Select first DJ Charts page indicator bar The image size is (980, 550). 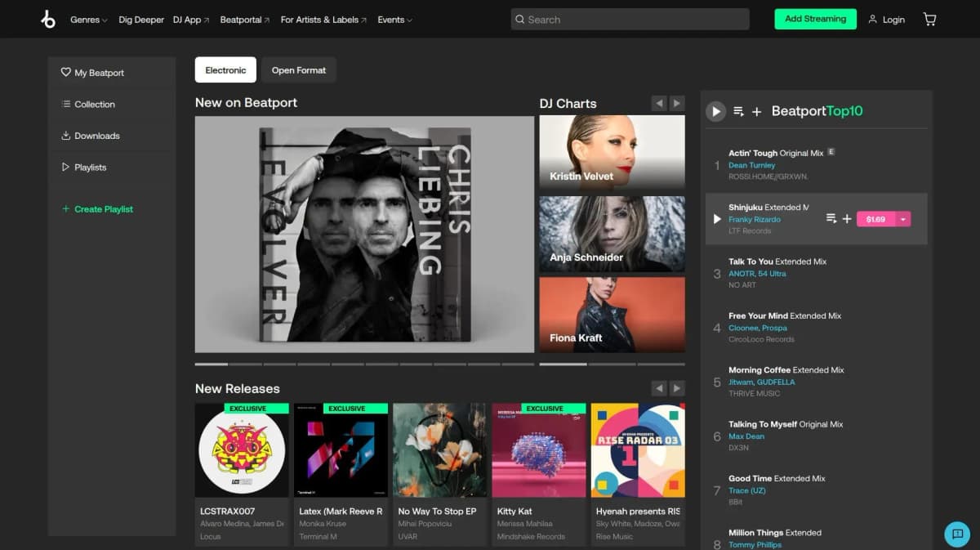[563, 364]
